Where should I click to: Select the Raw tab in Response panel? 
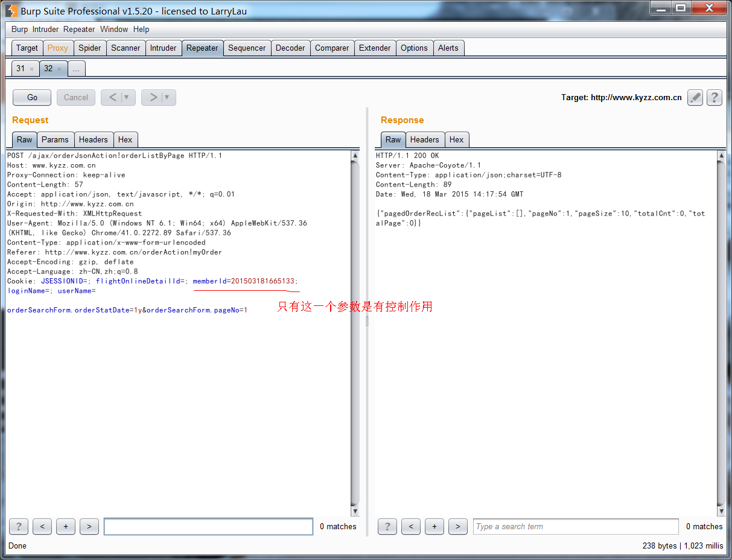(393, 139)
